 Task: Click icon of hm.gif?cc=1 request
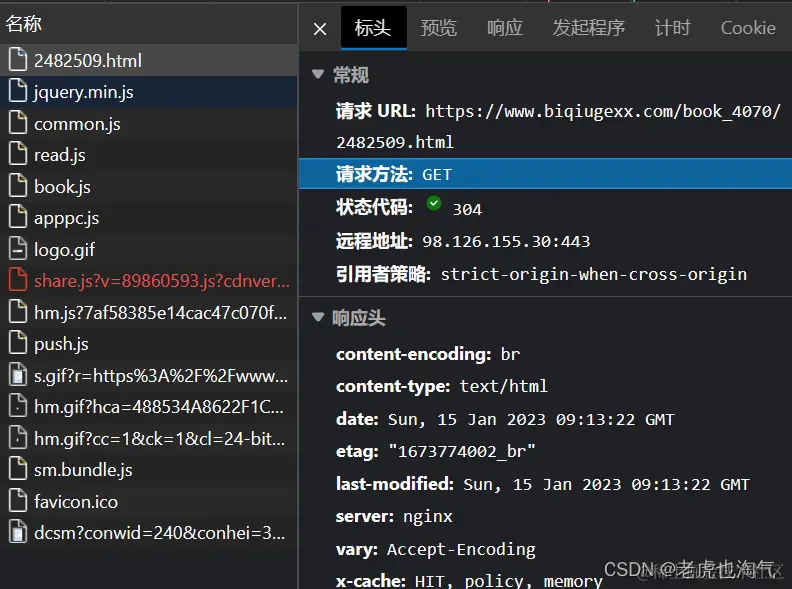pos(18,437)
